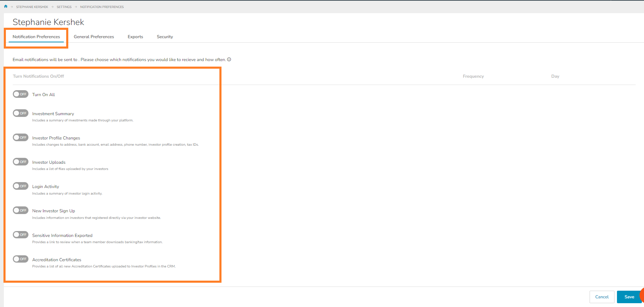
Task: Enable Investment Summary notifications
Action: (20, 113)
